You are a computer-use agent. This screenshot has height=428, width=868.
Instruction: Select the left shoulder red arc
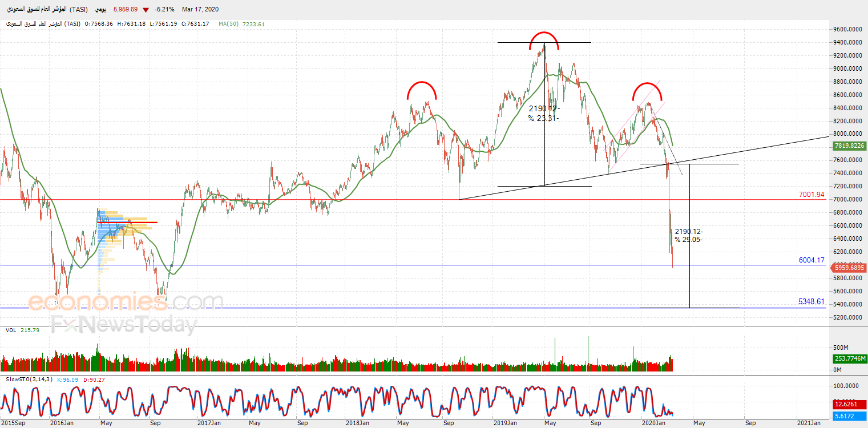click(x=422, y=90)
